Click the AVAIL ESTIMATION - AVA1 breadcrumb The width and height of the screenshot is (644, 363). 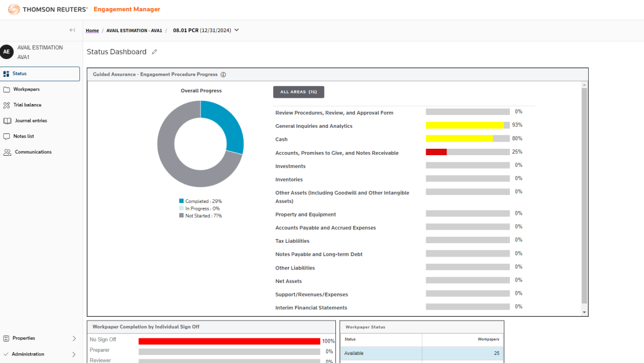(x=134, y=31)
